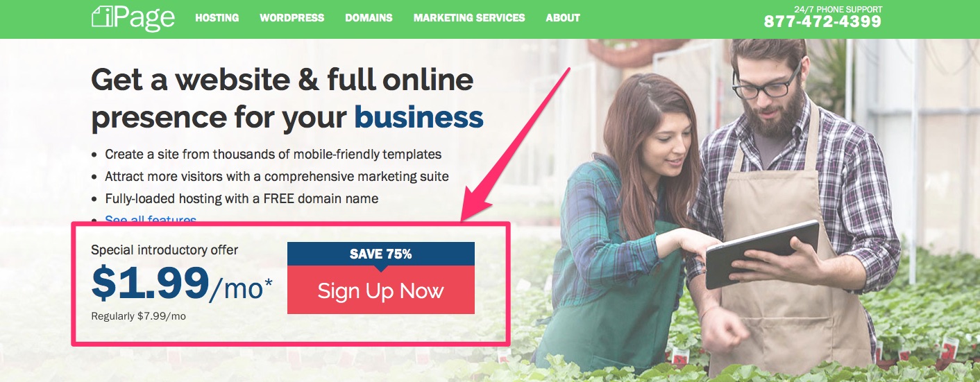Click the SAVE 75% banner
980x382 pixels.
point(381,254)
